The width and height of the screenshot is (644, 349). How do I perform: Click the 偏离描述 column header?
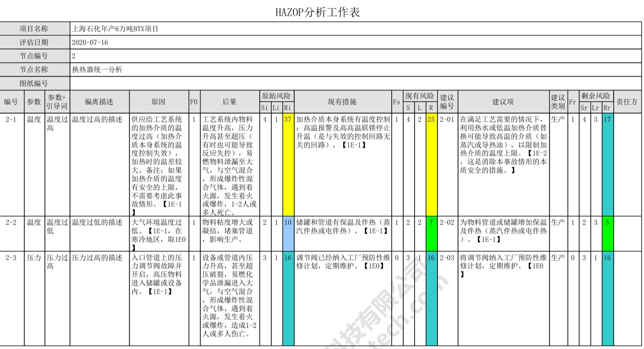point(99,102)
